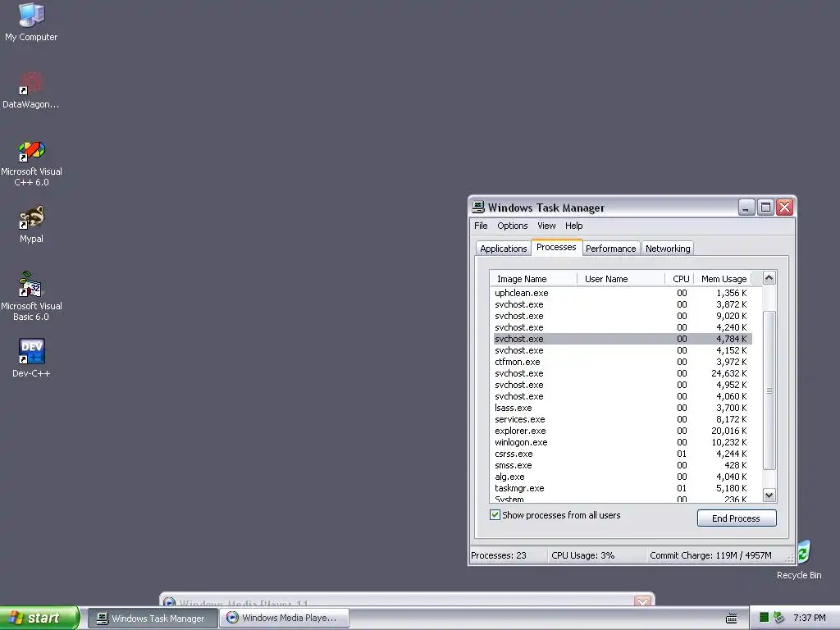Screen dimensions: 840x630
Task: Select the Microsoft Visual C++ 6.0 icon
Action: [31, 163]
